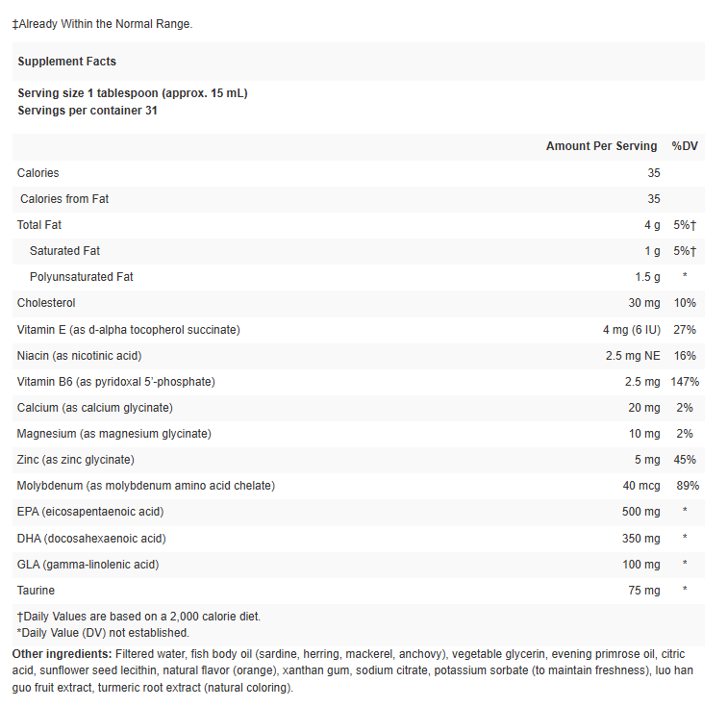Click the Zinc (as zinc glycinate) label
The width and height of the screenshot is (728, 707).
pos(76,460)
